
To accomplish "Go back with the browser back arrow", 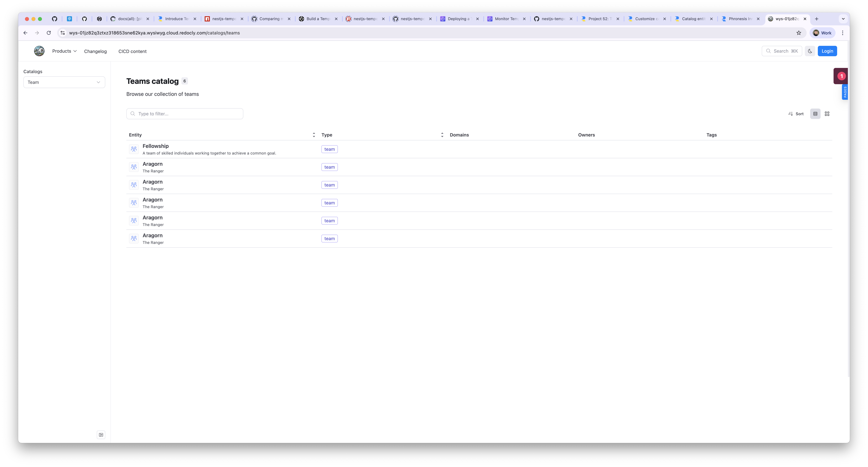I will pyautogui.click(x=25, y=33).
